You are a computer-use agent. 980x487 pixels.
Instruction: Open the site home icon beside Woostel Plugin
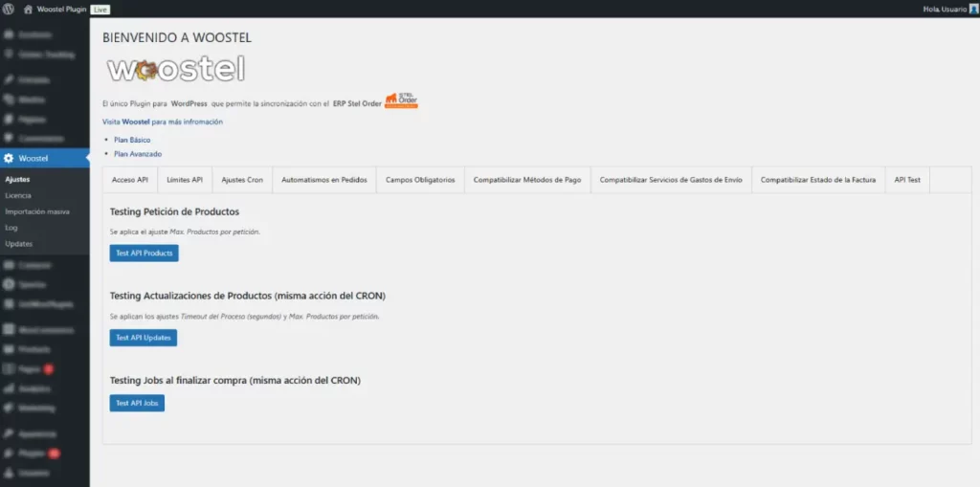pos(28,10)
